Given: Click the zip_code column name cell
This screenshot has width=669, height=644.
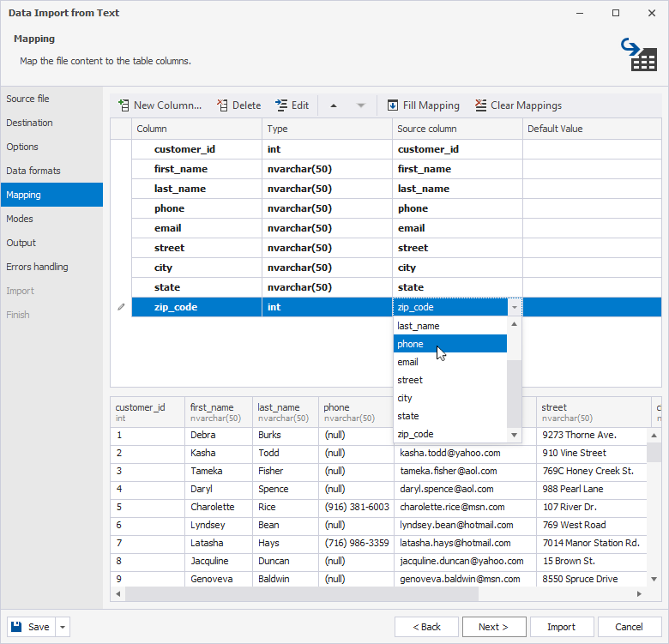Looking at the screenshot, I should click(x=196, y=307).
